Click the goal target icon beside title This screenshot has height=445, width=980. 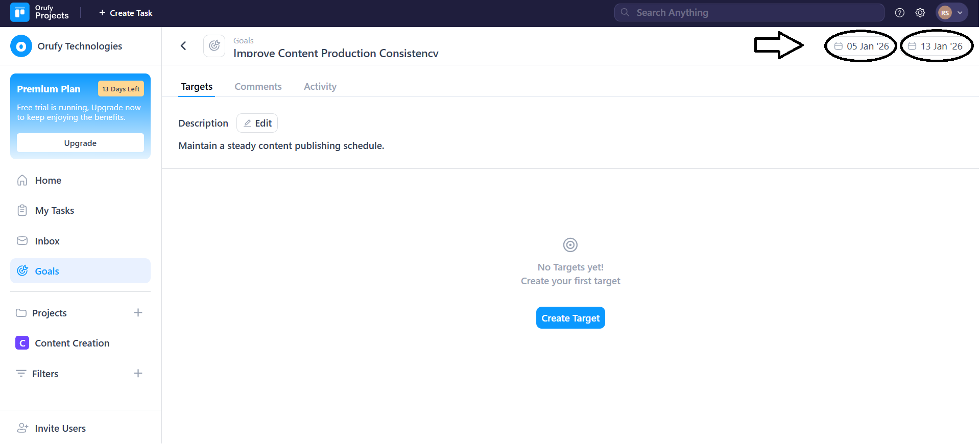coord(214,46)
